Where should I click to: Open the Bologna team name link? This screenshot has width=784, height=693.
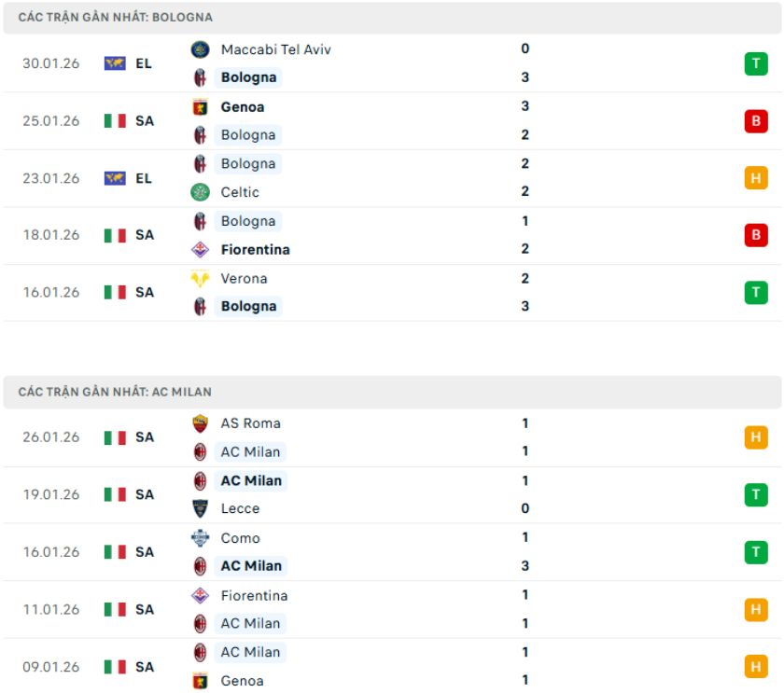point(247,77)
